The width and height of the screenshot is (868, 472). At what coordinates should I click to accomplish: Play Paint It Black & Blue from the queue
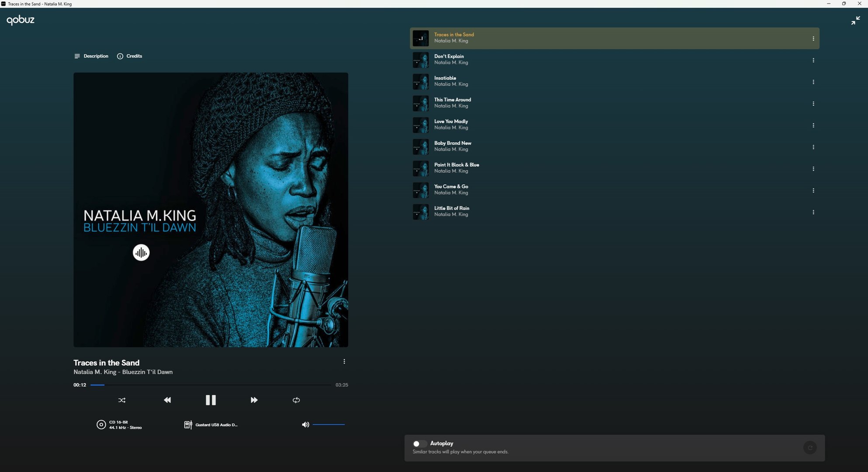456,165
